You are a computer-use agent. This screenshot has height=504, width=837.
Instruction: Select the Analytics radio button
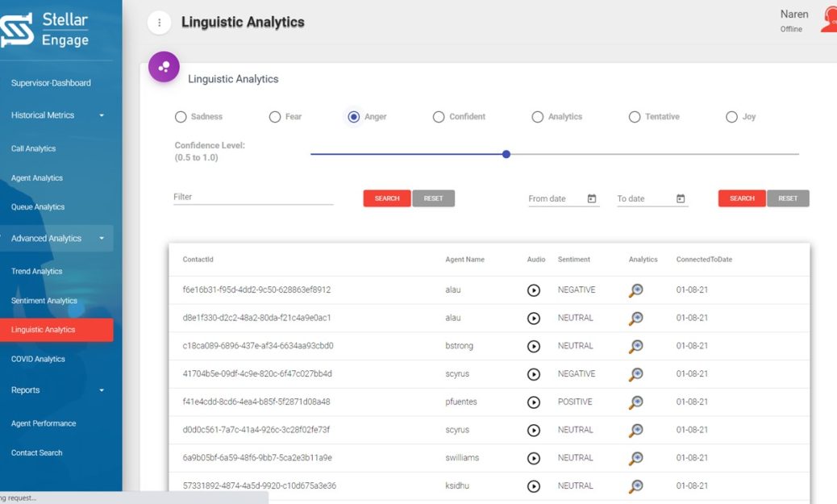[538, 117]
